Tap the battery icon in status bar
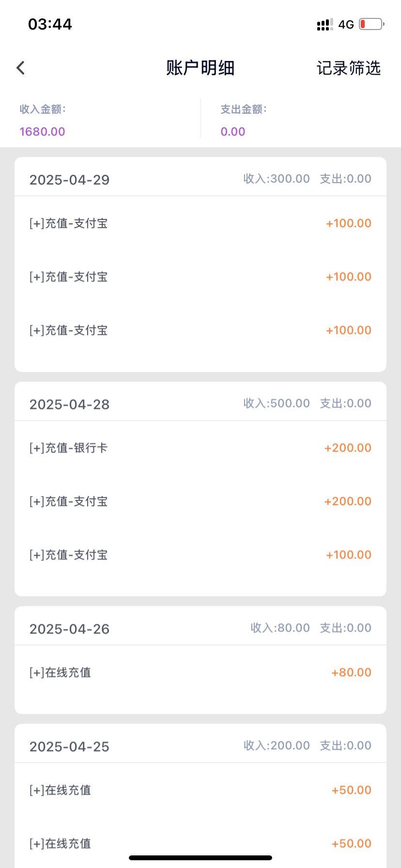Image resolution: width=401 pixels, height=868 pixels. click(371, 24)
